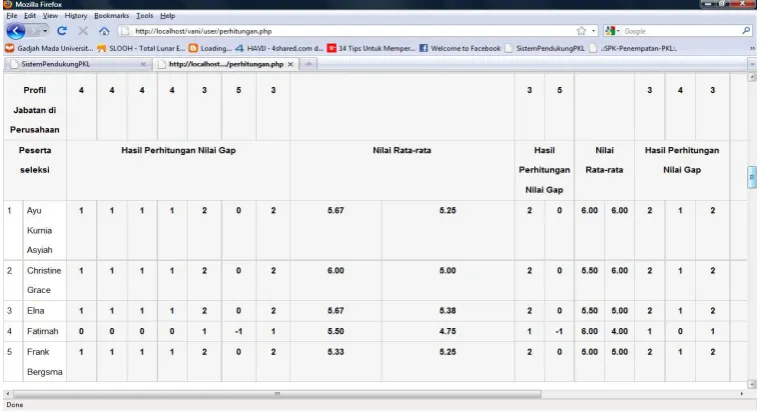This screenshot has width=761, height=412.
Task: Show more bookmarks with the chevron
Action: pos(752,48)
